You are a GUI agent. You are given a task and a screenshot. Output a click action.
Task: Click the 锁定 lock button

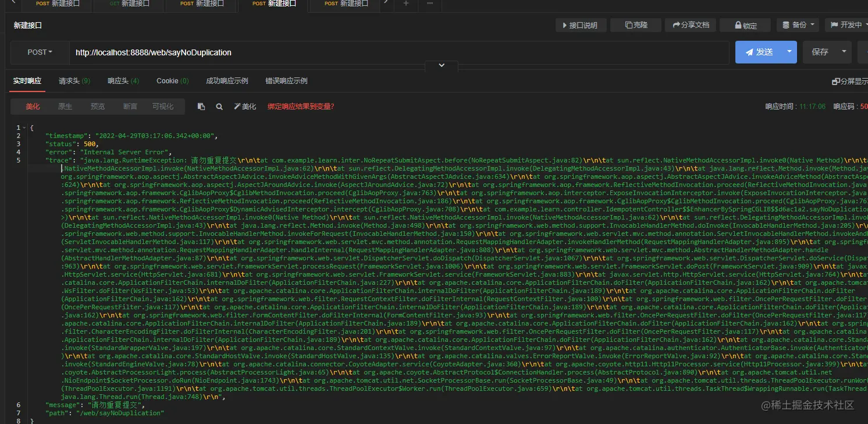[x=746, y=25]
